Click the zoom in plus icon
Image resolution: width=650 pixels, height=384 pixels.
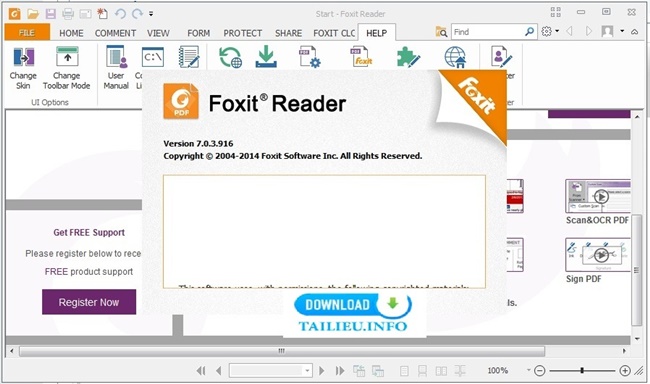coord(625,370)
